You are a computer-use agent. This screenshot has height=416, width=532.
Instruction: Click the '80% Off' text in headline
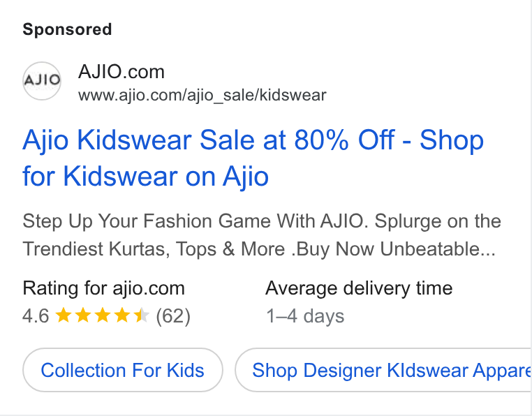coord(344,140)
